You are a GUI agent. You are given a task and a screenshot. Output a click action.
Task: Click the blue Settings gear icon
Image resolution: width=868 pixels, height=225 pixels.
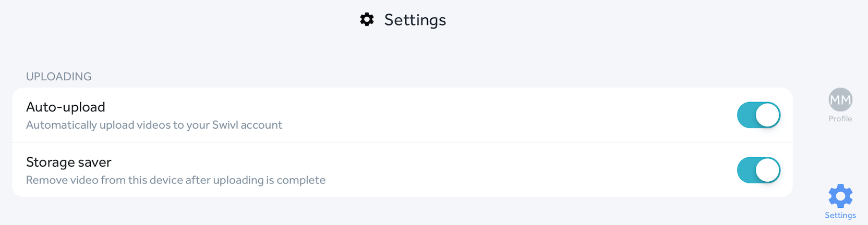[x=840, y=196]
